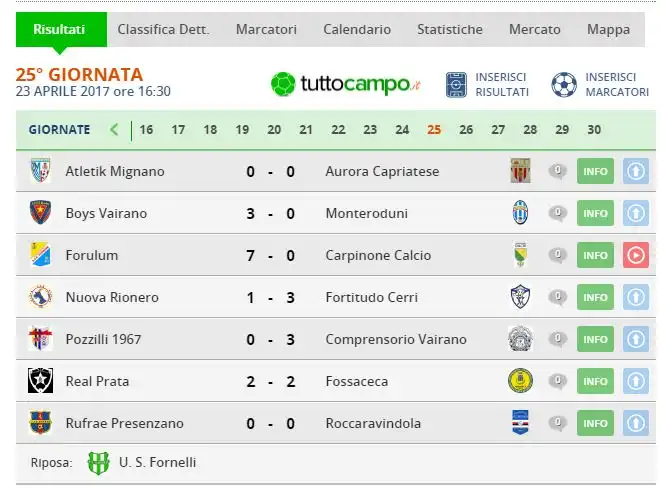Click the red play icon for Forulum match

[x=636, y=255]
